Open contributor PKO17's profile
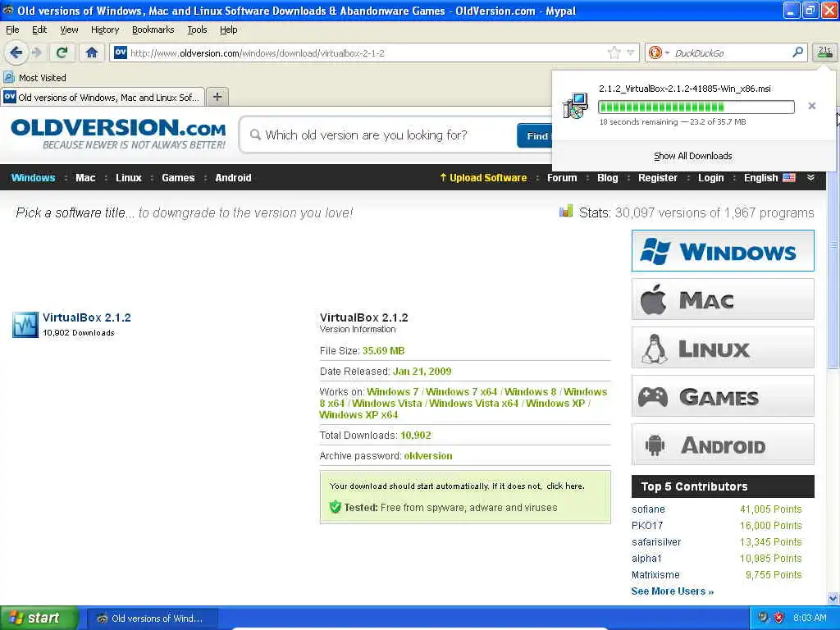840x630 pixels. click(647, 526)
